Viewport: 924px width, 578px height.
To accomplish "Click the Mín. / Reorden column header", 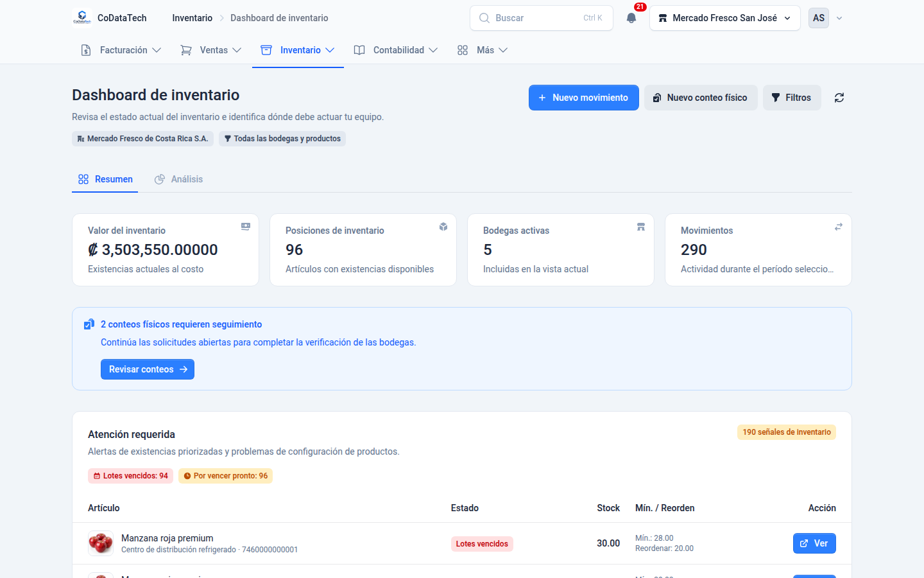I will tap(665, 508).
